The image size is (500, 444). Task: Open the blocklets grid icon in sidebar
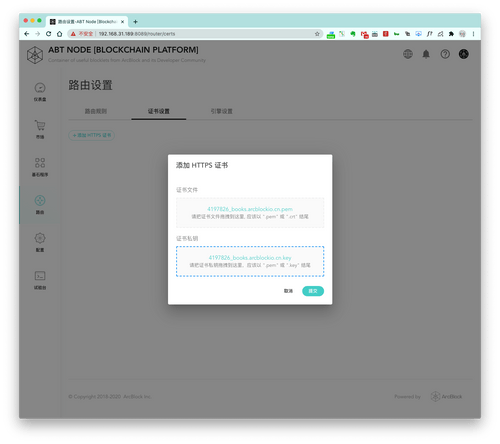point(40,163)
